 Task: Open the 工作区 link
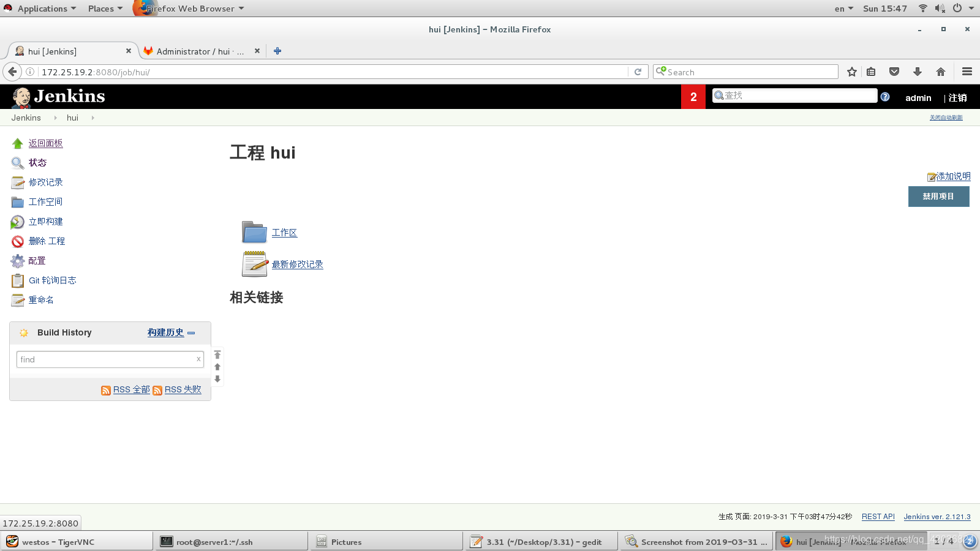coord(284,233)
